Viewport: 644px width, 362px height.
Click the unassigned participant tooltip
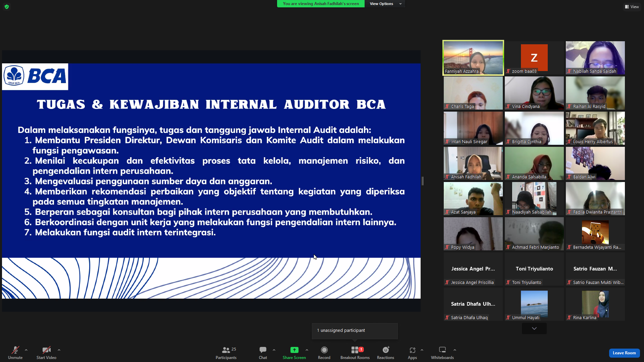[x=355, y=330]
